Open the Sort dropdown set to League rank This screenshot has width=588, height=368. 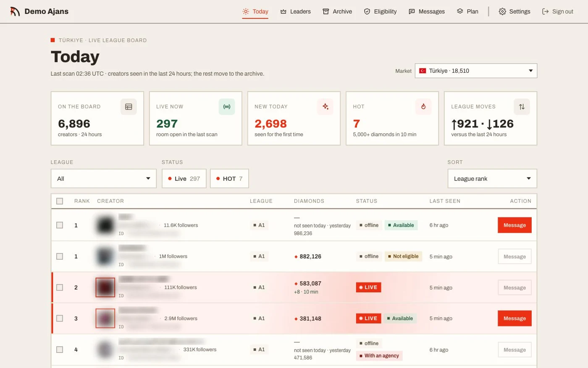click(492, 179)
